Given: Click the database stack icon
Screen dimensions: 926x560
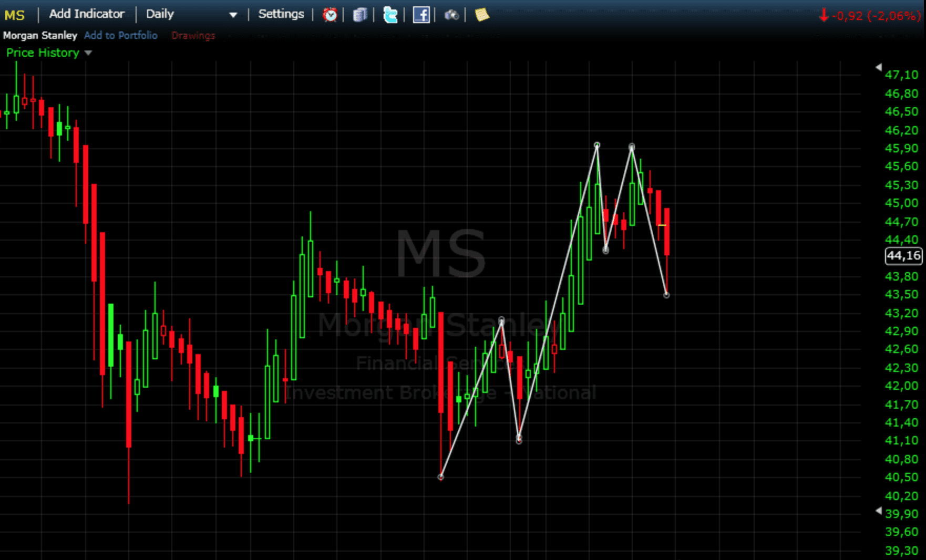Looking at the screenshot, I should click(x=360, y=15).
